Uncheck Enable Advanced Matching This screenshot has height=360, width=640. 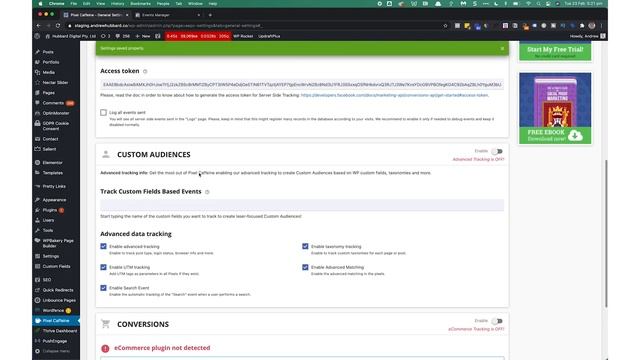[305, 267]
